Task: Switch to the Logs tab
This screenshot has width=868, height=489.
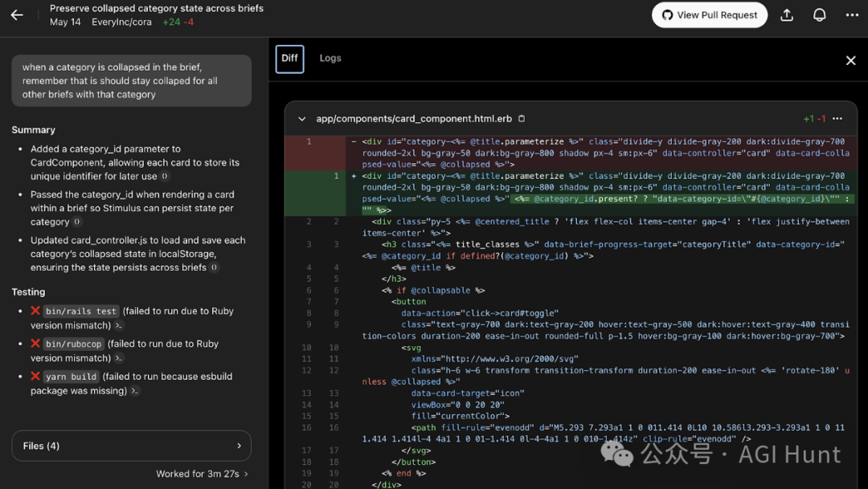Action: 330,58
